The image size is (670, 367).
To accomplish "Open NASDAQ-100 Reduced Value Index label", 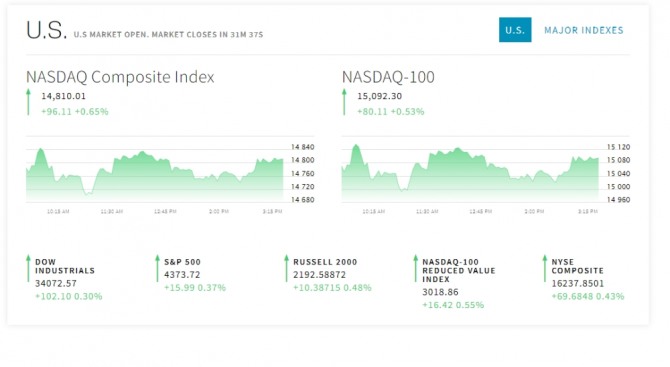I will pyautogui.click(x=459, y=270).
